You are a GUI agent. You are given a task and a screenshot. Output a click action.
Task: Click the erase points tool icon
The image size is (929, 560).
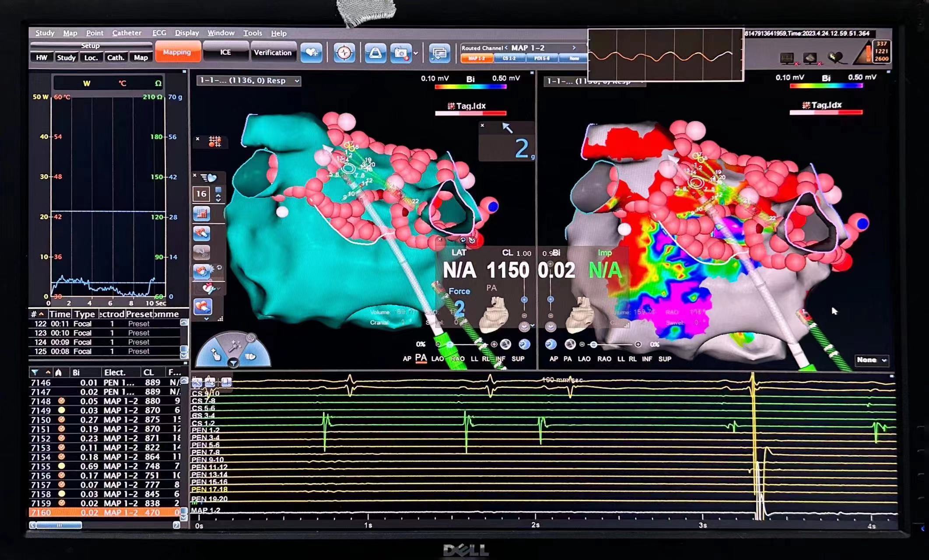[202, 233]
